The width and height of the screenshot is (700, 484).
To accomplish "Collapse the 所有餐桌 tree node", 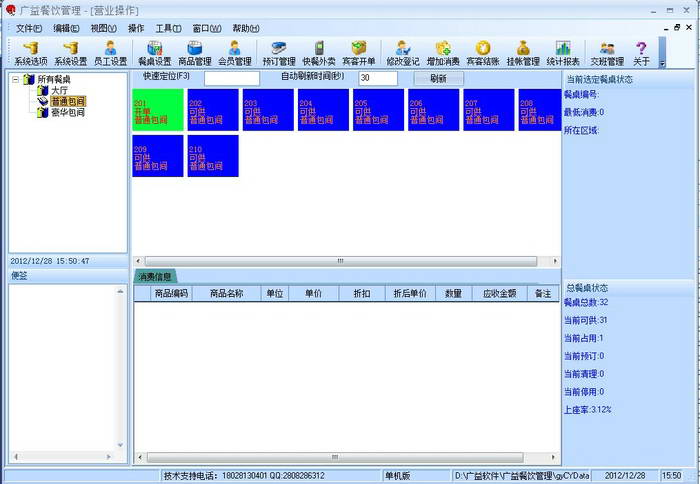I will pyautogui.click(x=16, y=80).
